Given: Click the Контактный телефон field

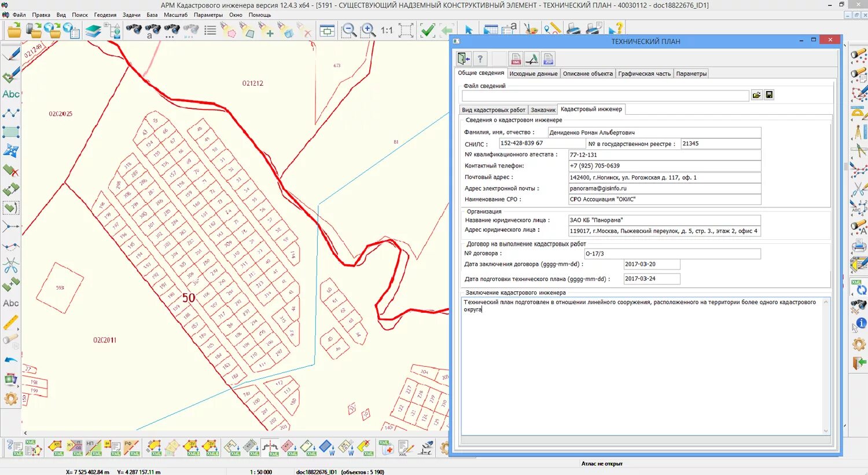Looking at the screenshot, I should pyautogui.click(x=664, y=166).
